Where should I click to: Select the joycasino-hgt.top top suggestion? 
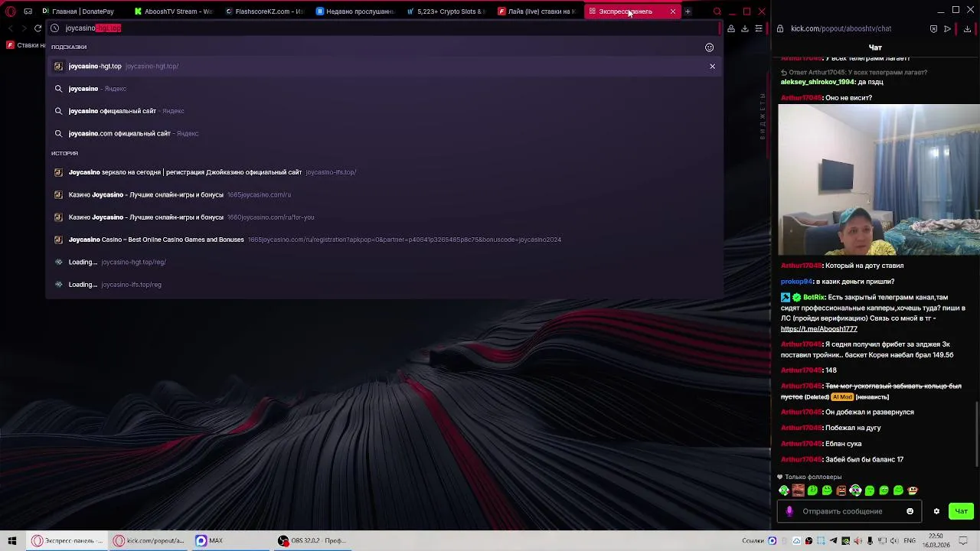pyautogui.click(x=383, y=66)
